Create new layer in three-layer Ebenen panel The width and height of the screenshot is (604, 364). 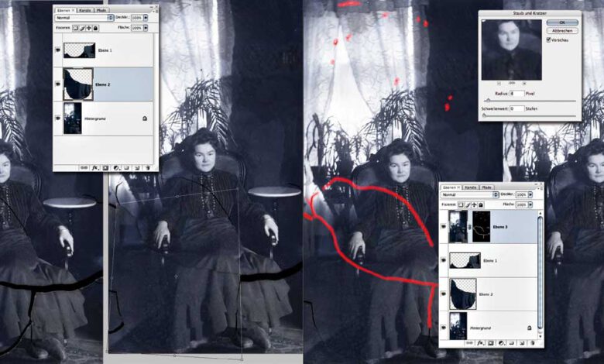tap(137, 168)
